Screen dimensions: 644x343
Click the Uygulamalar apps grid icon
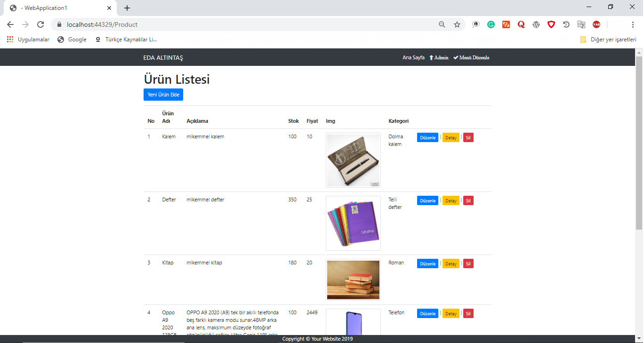pos(10,40)
